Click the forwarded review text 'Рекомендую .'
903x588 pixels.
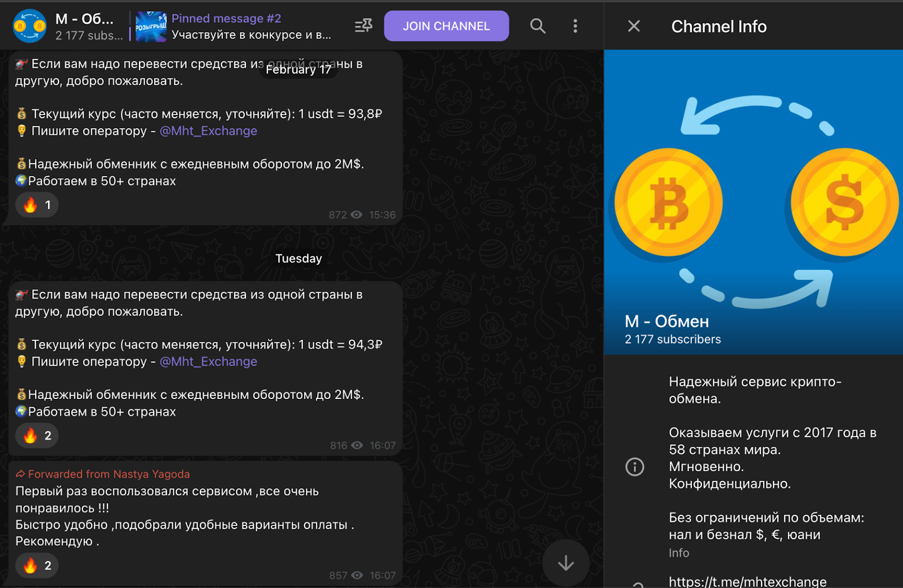[57, 541]
